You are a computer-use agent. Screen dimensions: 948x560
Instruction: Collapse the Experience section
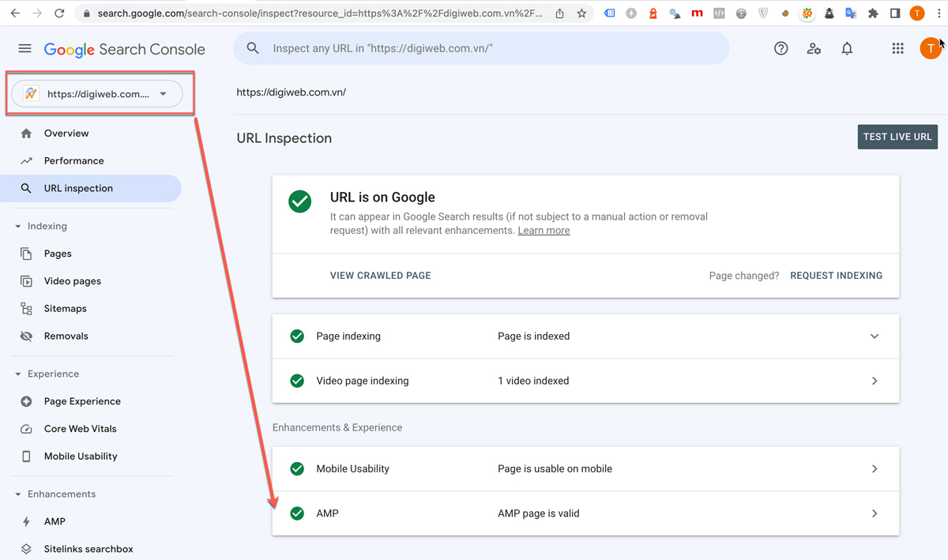point(18,374)
